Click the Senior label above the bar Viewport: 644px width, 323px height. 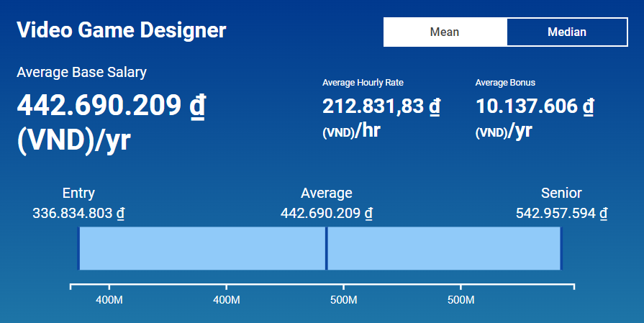[561, 193]
